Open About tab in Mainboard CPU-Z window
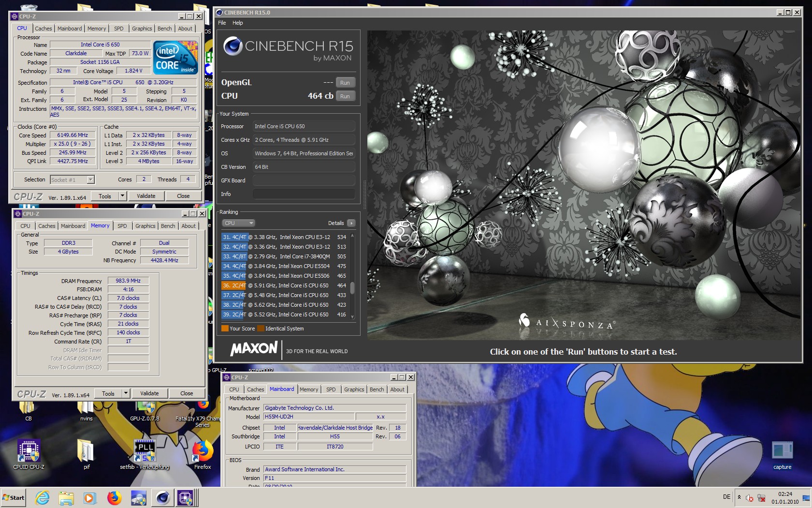 397,389
